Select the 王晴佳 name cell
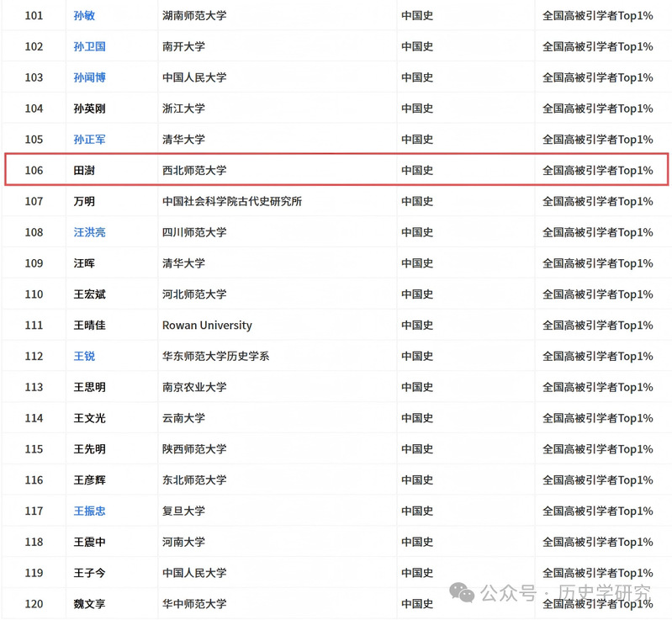 pos(89,326)
